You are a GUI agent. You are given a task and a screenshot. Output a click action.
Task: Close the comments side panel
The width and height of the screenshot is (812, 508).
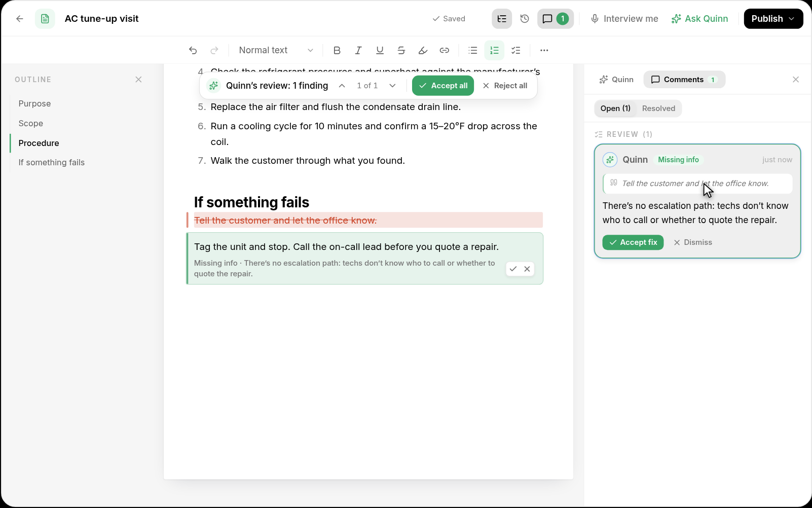tap(796, 80)
